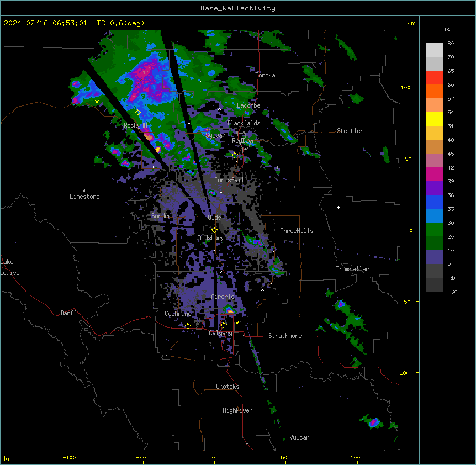Click the ThreeHills town label

pyautogui.click(x=297, y=231)
